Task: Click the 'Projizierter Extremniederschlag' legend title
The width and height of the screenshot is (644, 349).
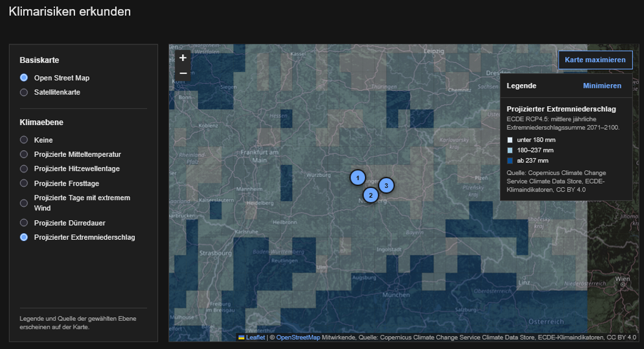Action: [561, 109]
